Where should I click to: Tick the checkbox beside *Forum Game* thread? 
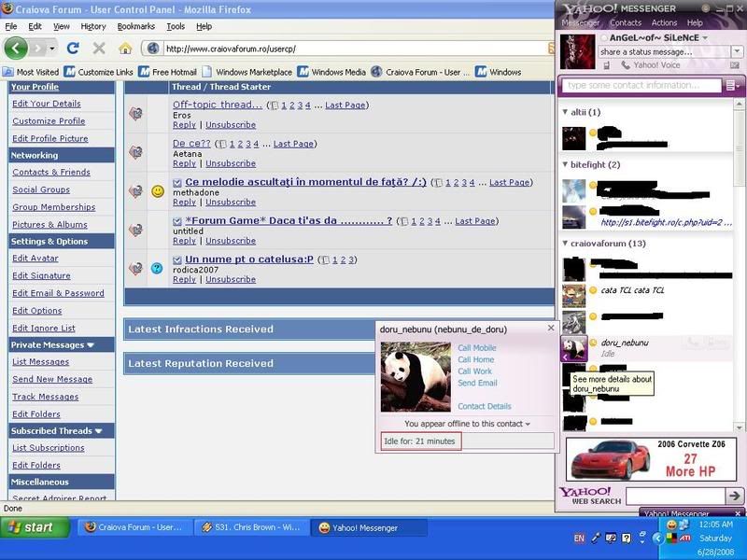pyautogui.click(x=177, y=221)
